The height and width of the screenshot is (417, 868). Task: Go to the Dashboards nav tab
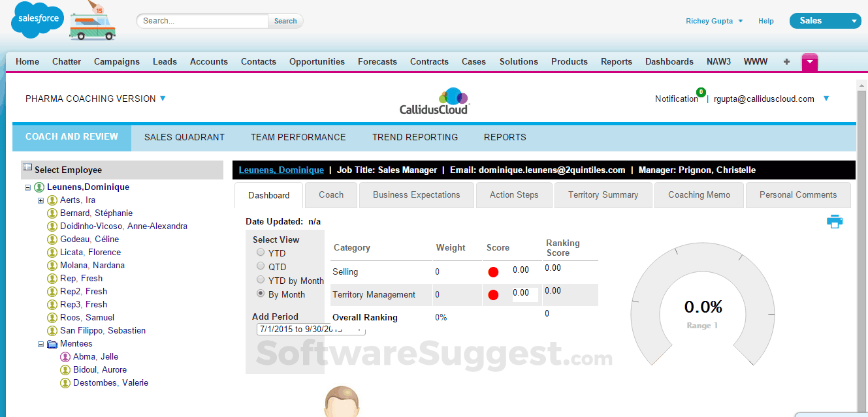pyautogui.click(x=669, y=61)
